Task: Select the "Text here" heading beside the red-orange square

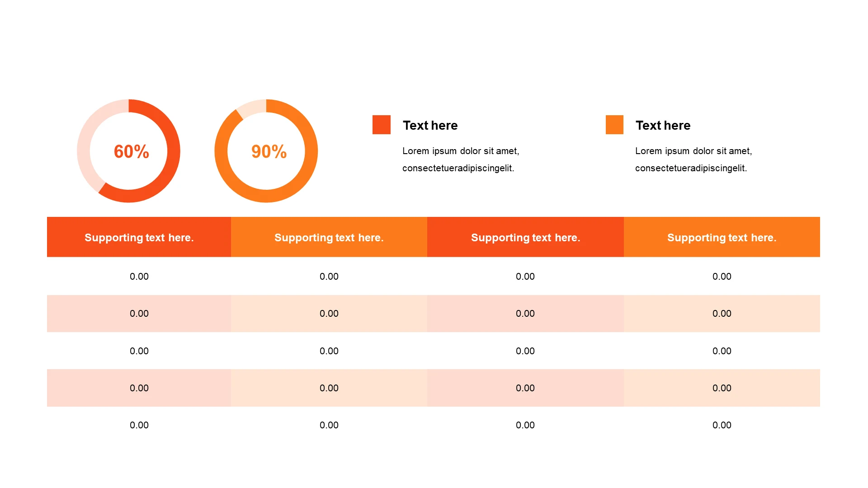Action: (430, 125)
